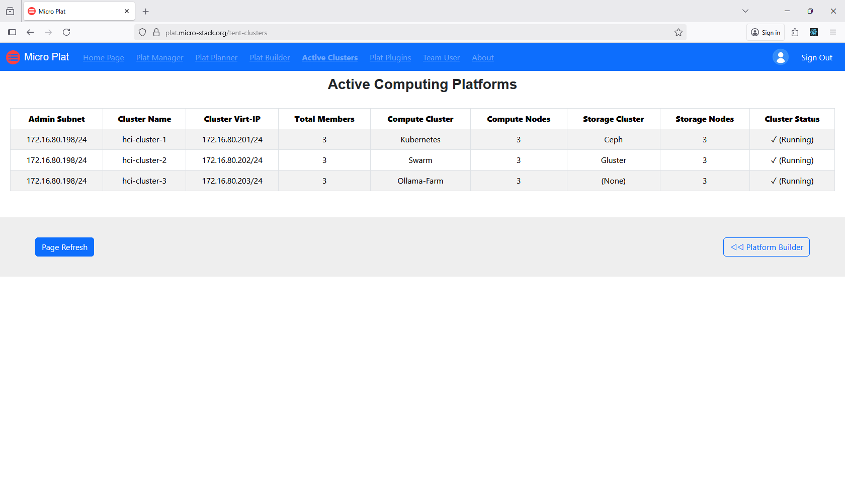The width and height of the screenshot is (845, 504).
Task: Bookmark this page using the star icon
Action: 678,32
